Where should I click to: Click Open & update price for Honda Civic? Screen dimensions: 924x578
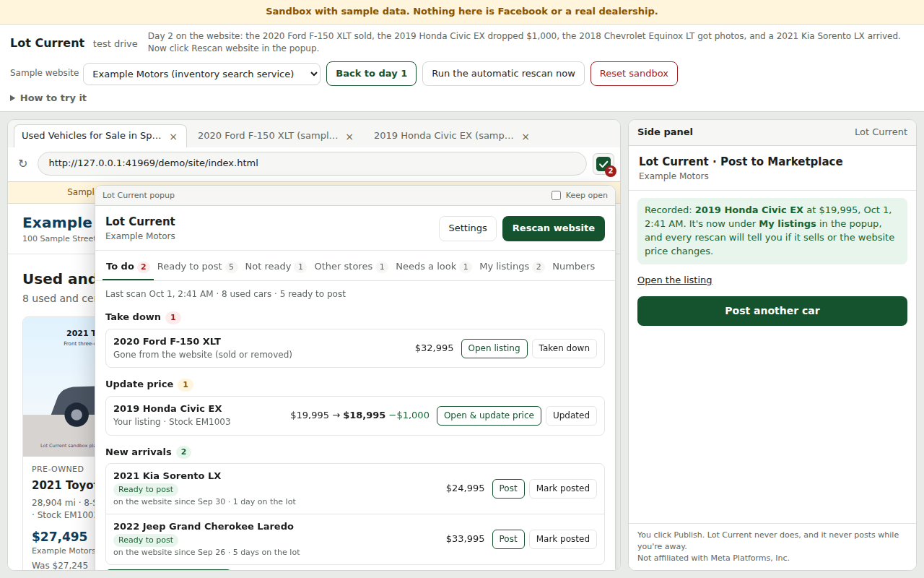[x=489, y=415]
